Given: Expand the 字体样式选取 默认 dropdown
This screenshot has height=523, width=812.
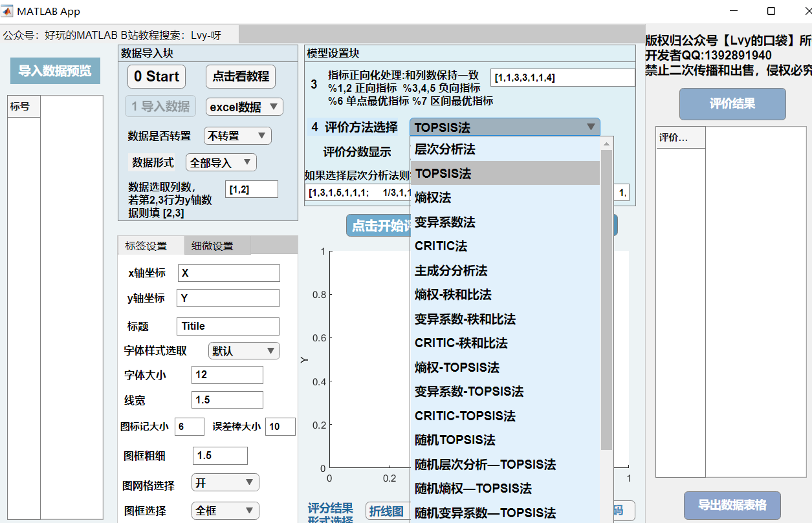Looking at the screenshot, I should [244, 351].
